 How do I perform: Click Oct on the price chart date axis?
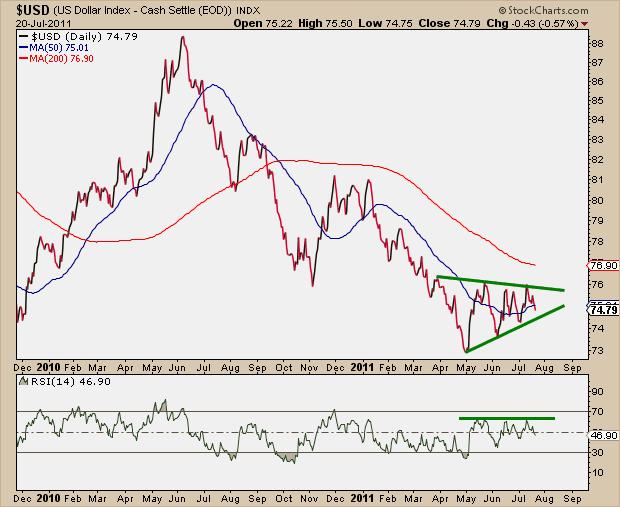(284, 368)
